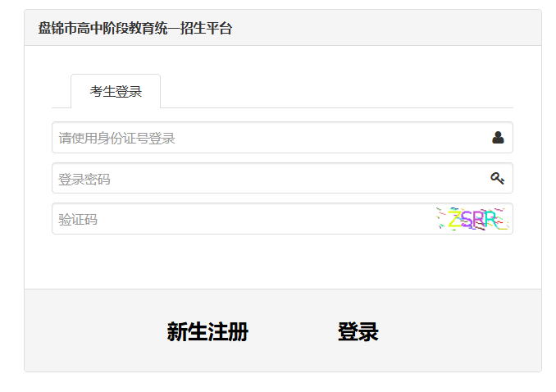Click the gray footer between 新生注册 and 登录

pyautogui.click(x=293, y=332)
